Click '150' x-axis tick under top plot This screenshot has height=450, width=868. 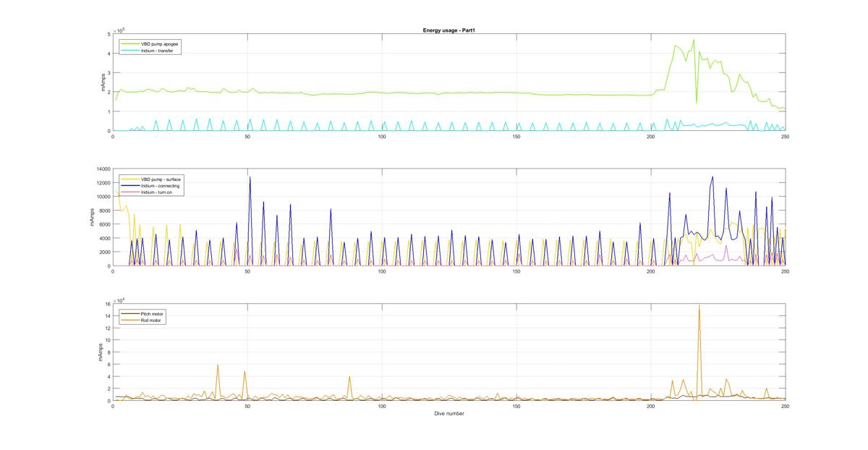pyautogui.click(x=516, y=136)
